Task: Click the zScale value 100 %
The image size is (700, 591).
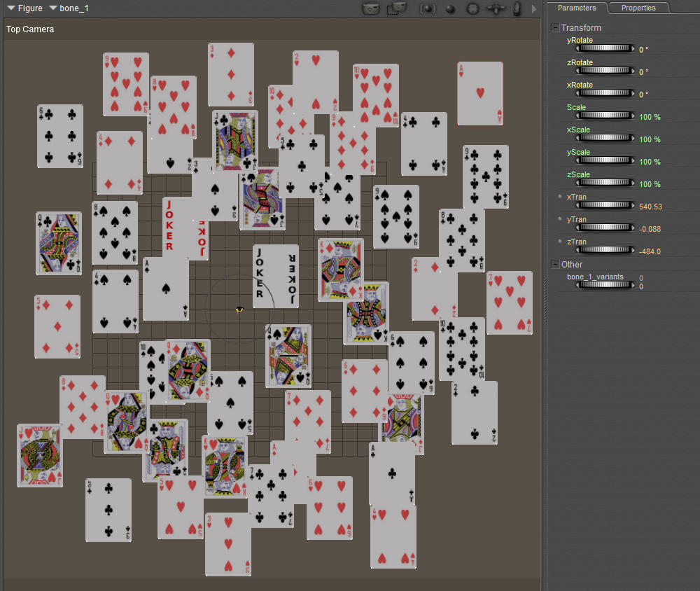Action: click(x=650, y=184)
